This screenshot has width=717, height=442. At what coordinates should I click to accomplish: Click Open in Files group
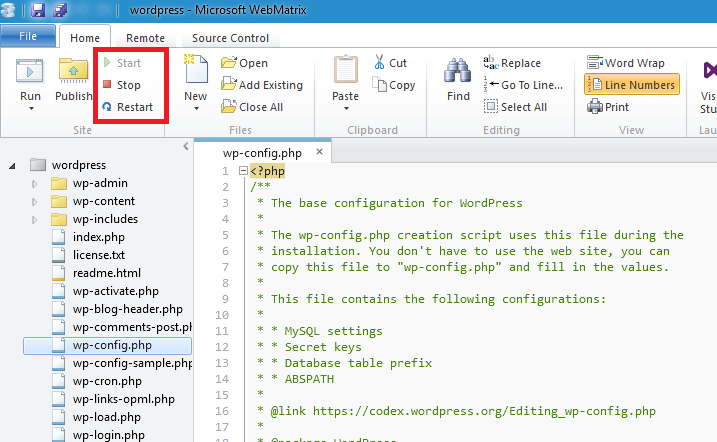tap(244, 63)
